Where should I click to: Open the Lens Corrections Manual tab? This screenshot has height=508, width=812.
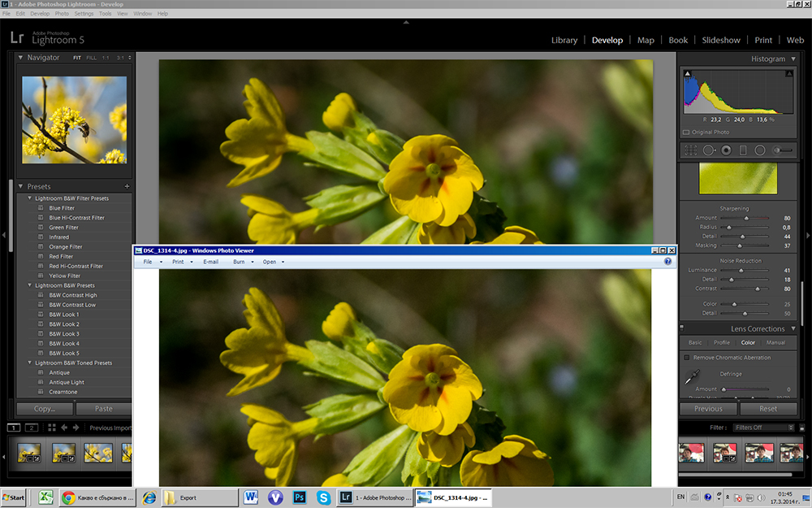775,343
